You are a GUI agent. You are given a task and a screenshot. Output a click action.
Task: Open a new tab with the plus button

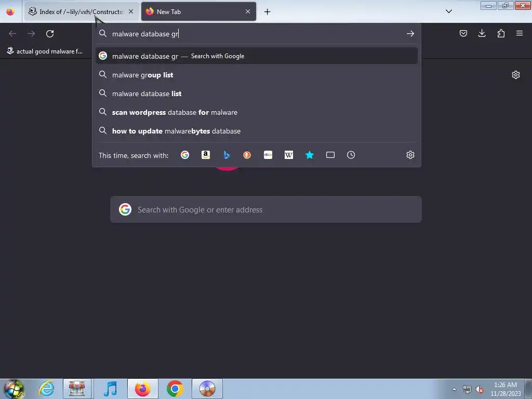(267, 12)
